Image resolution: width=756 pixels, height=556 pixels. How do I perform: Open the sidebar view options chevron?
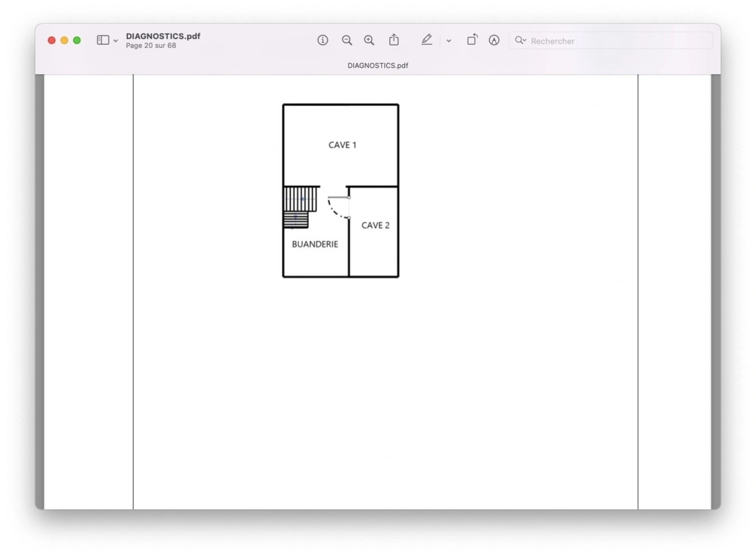(116, 41)
